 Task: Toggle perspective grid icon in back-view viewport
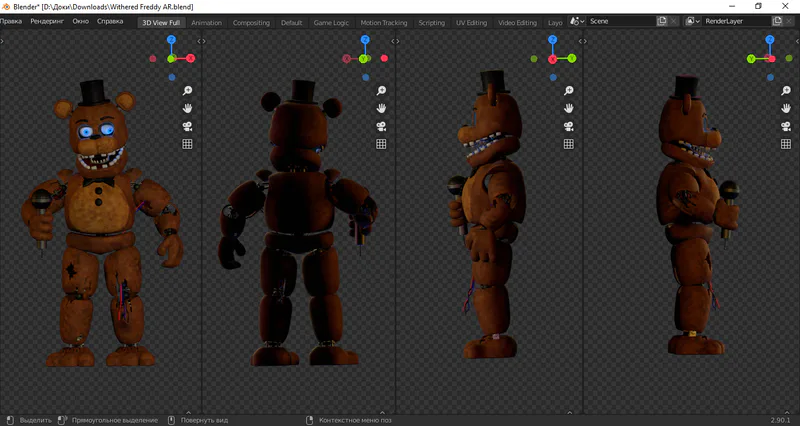coord(381,144)
